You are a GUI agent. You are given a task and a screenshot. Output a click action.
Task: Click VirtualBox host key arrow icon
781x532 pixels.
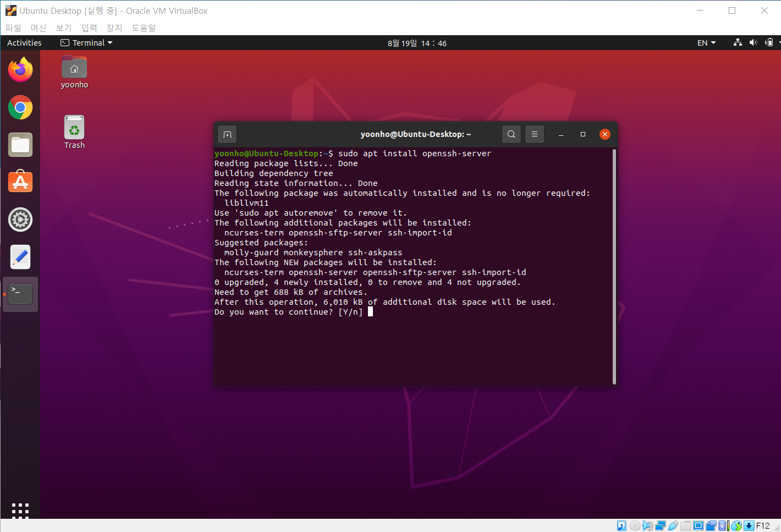point(749,526)
